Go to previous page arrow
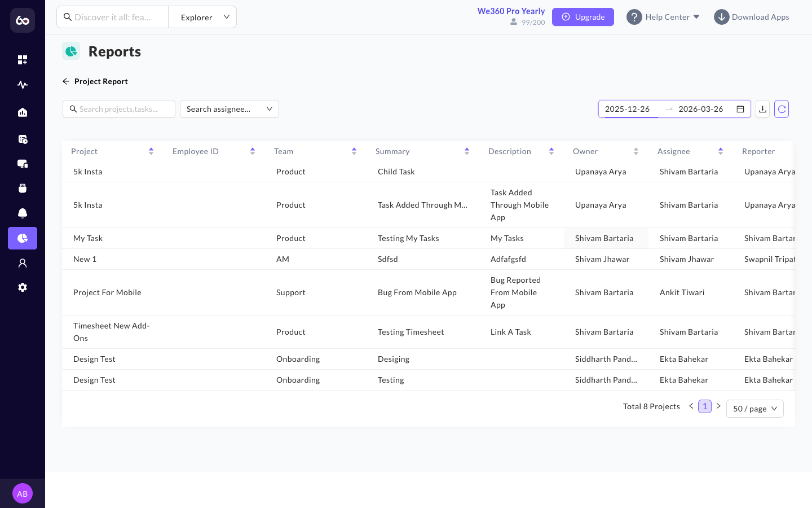The height and width of the screenshot is (508, 812). coord(691,406)
